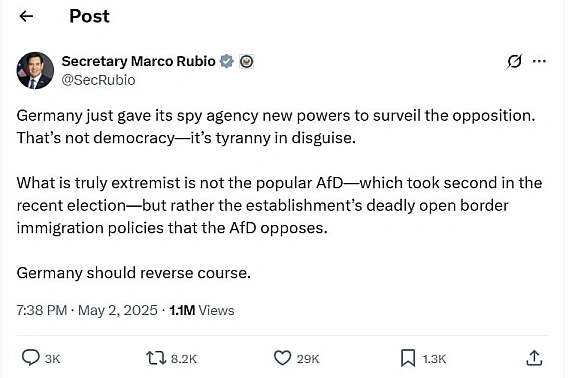Click the May 2, 2025 date
Viewport: 584px width, 378px height.
pyautogui.click(x=118, y=310)
